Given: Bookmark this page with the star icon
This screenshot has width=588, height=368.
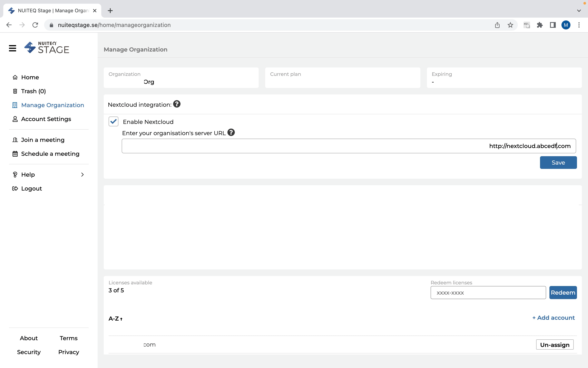Looking at the screenshot, I should click(510, 25).
